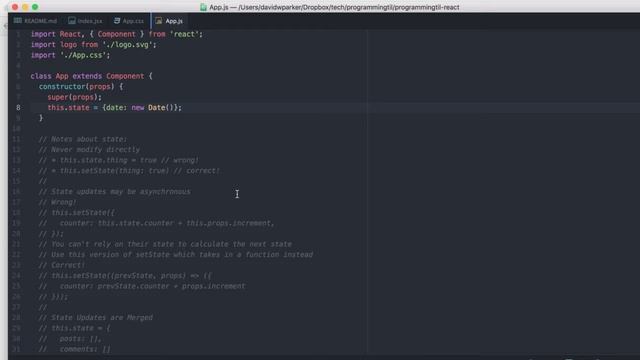Click the "import './App.css'" line

(x=70, y=55)
